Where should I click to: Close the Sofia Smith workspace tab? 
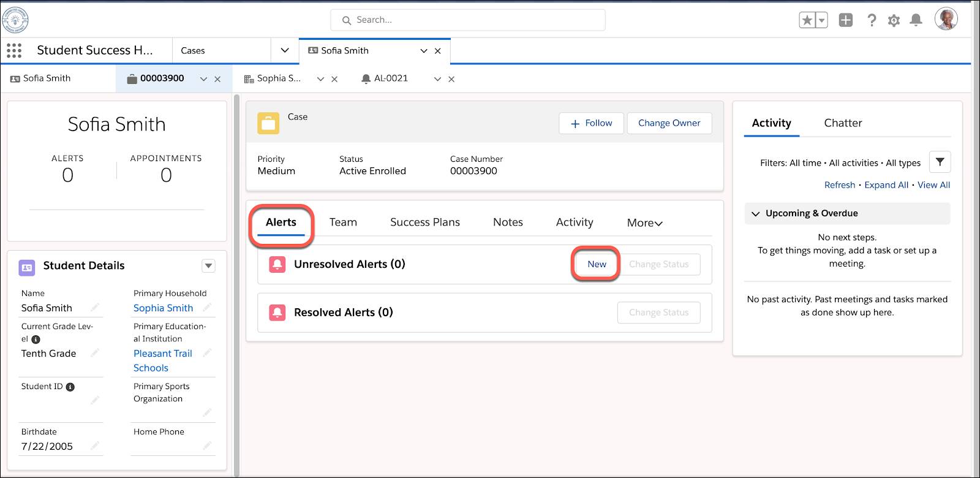tap(438, 51)
